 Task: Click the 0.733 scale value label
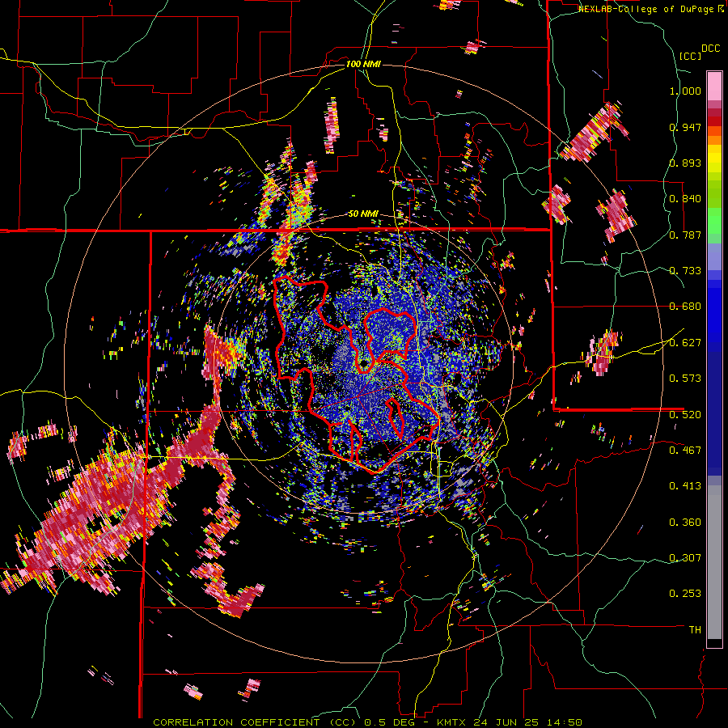click(x=685, y=271)
